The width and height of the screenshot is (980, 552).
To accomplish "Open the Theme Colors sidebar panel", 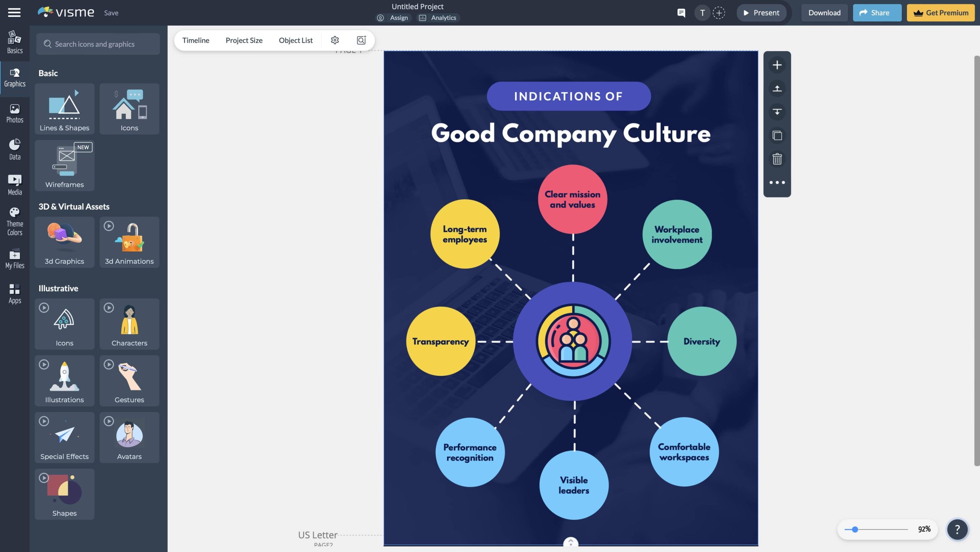I will pos(15,221).
